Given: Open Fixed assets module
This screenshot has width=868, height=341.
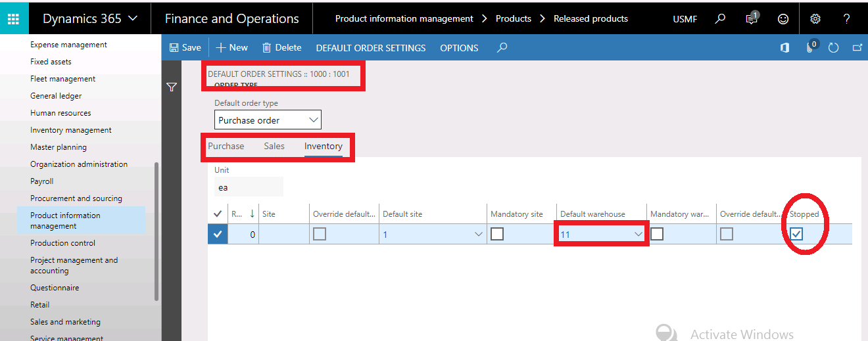Looking at the screenshot, I should [x=51, y=62].
